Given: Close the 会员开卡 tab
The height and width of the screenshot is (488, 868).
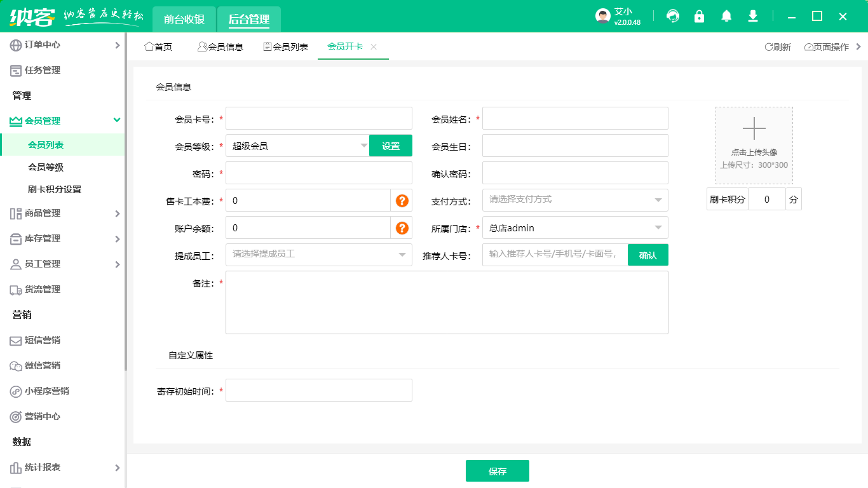Looking at the screenshot, I should coord(374,46).
